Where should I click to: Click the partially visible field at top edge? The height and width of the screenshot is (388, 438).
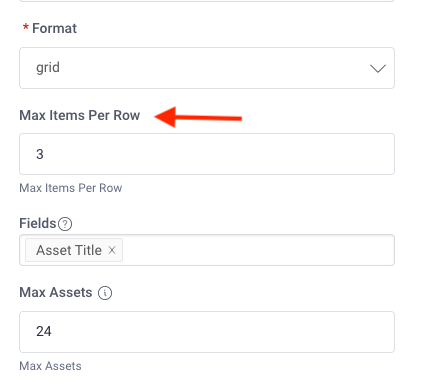[207, 1]
